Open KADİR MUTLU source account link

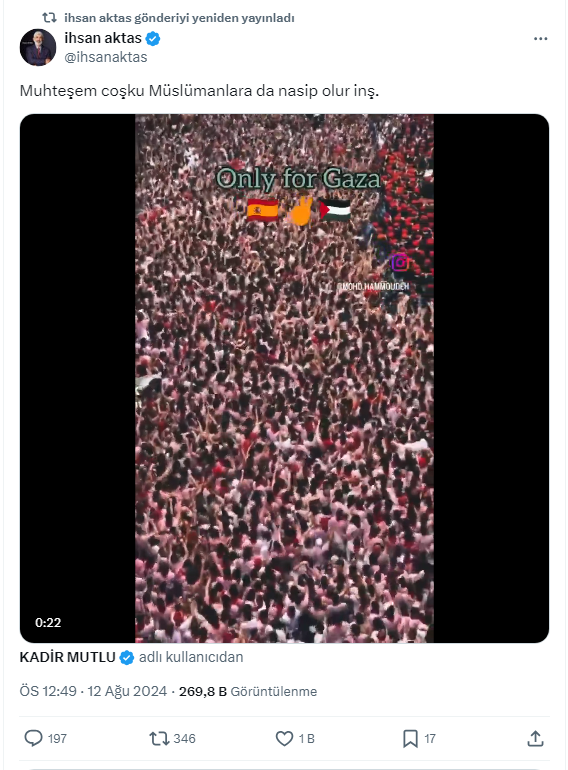click(67, 657)
